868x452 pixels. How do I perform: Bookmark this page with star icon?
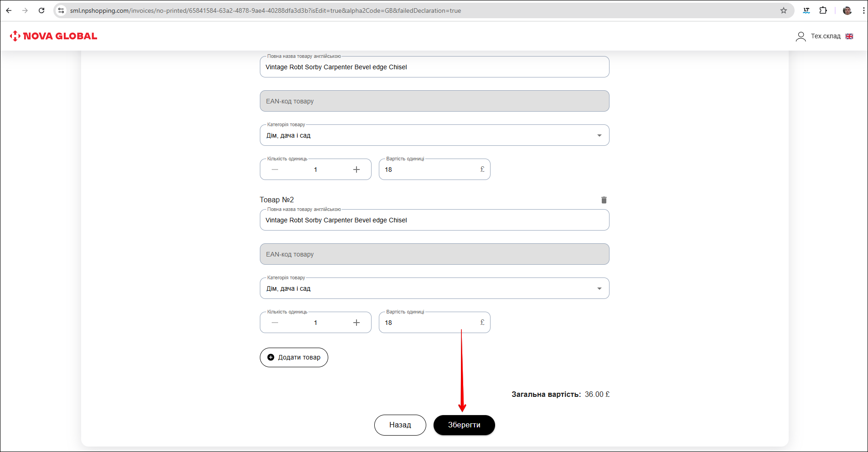pos(783,10)
